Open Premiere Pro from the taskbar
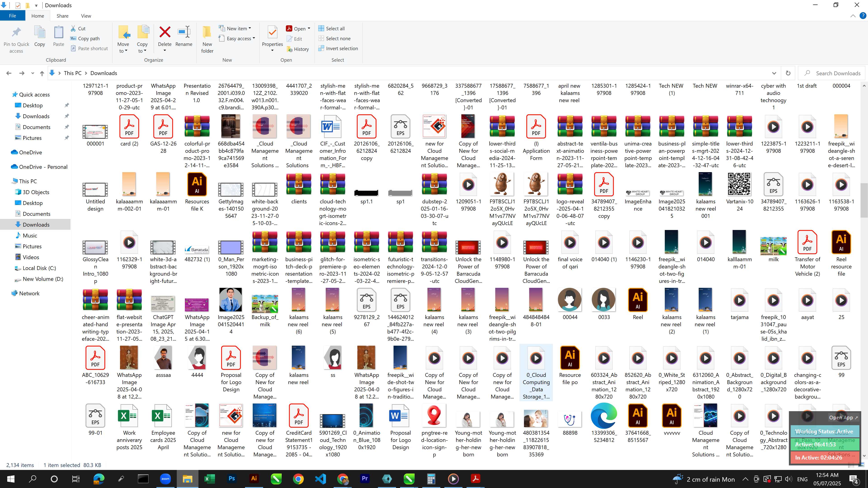The width and height of the screenshot is (868, 488). pyautogui.click(x=365, y=479)
